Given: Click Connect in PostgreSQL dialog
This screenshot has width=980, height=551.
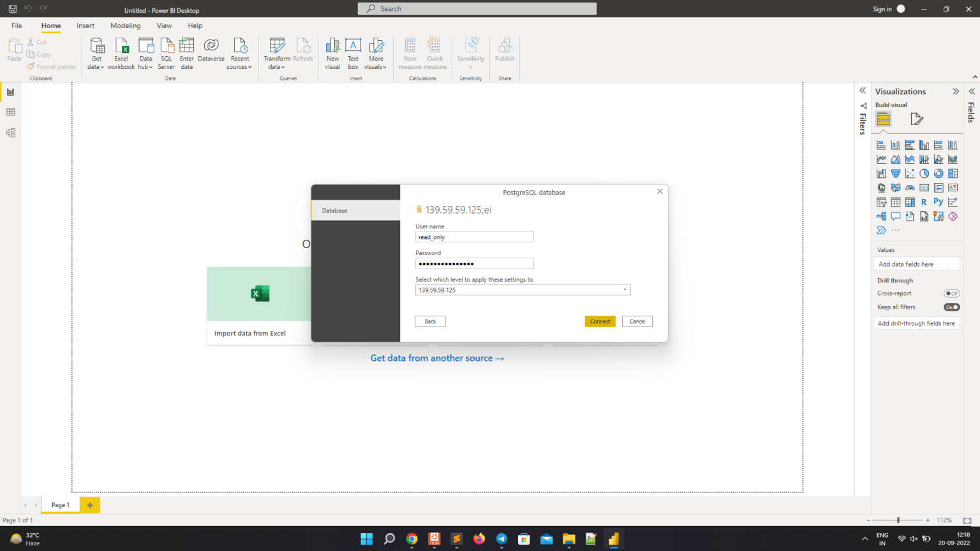Looking at the screenshot, I should click(600, 321).
